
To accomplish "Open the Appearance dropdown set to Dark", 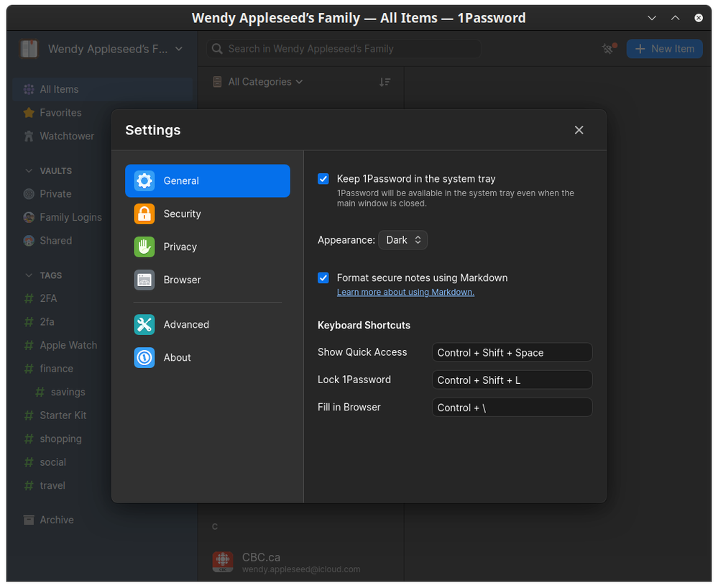I will [x=403, y=240].
